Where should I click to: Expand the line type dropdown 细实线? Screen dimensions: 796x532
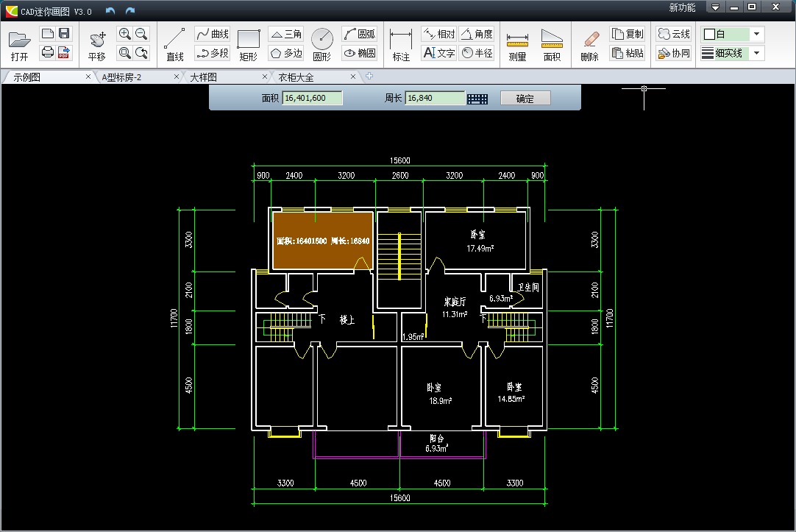tap(756, 53)
